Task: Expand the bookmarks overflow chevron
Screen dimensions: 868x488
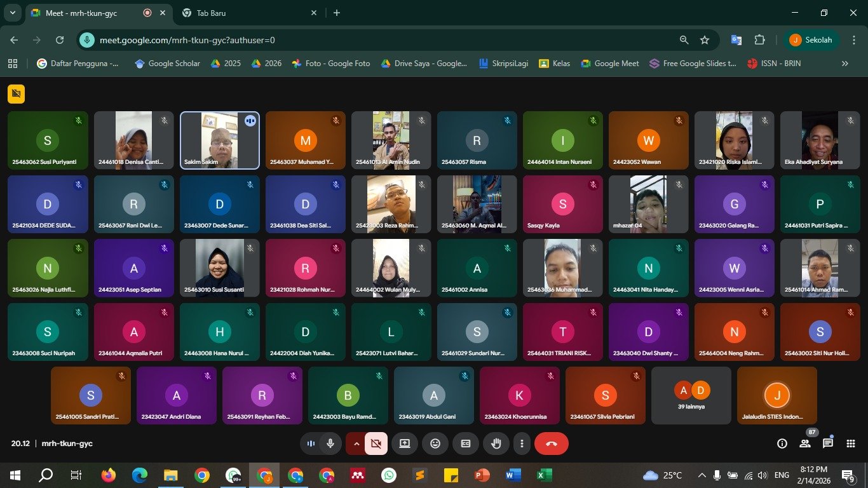Action: (844, 64)
